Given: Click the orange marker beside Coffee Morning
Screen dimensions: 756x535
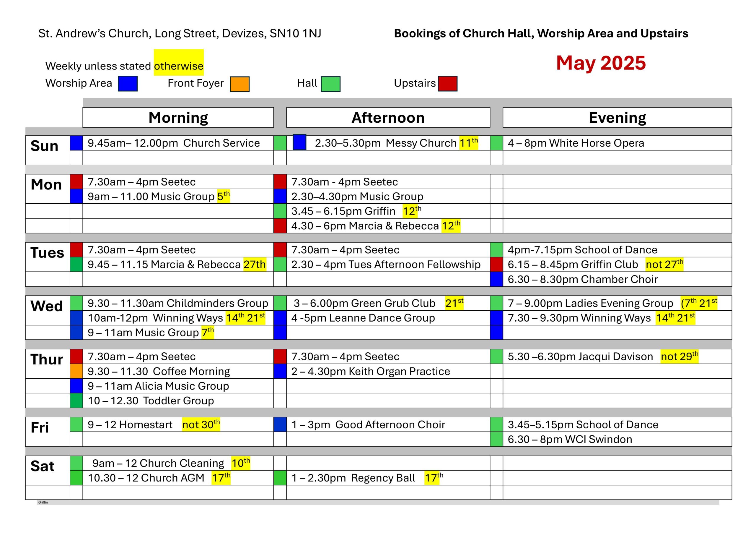Looking at the screenshot, I should pyautogui.click(x=76, y=371).
